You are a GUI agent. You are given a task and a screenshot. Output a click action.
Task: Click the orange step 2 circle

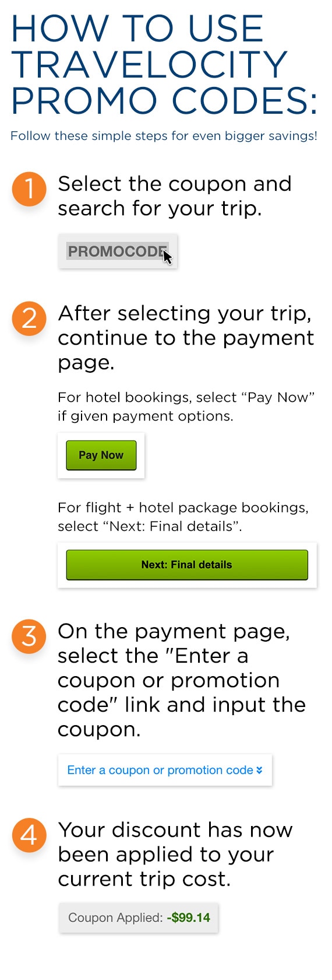point(29,318)
